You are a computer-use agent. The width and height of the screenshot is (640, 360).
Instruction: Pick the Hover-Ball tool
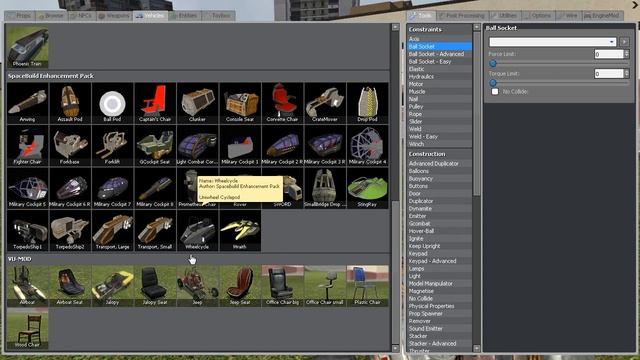click(x=440, y=231)
